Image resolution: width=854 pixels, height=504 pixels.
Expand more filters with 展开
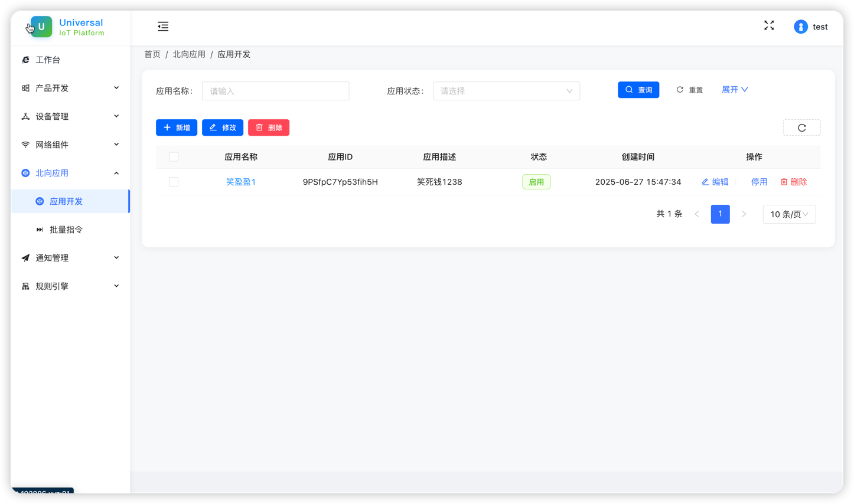coord(735,90)
